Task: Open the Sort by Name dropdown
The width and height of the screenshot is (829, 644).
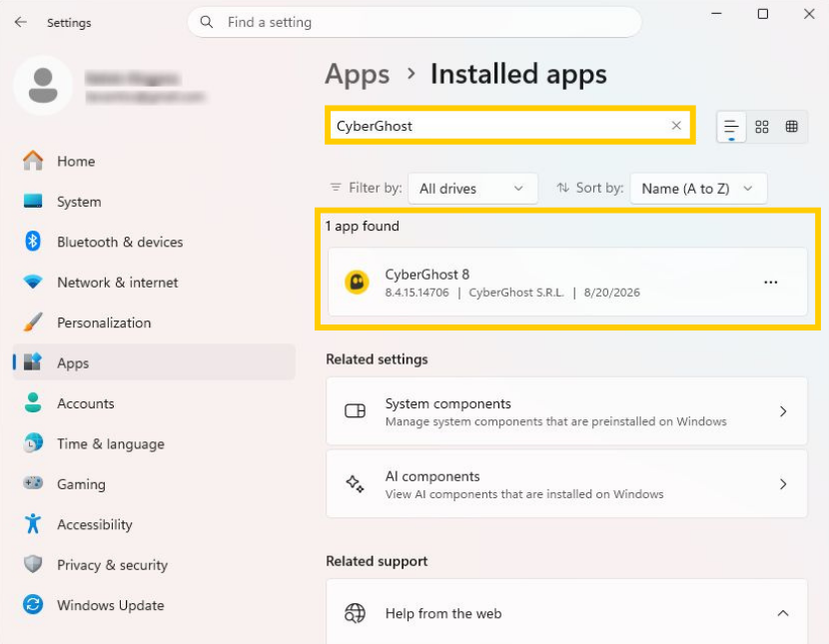Action: [698, 189]
